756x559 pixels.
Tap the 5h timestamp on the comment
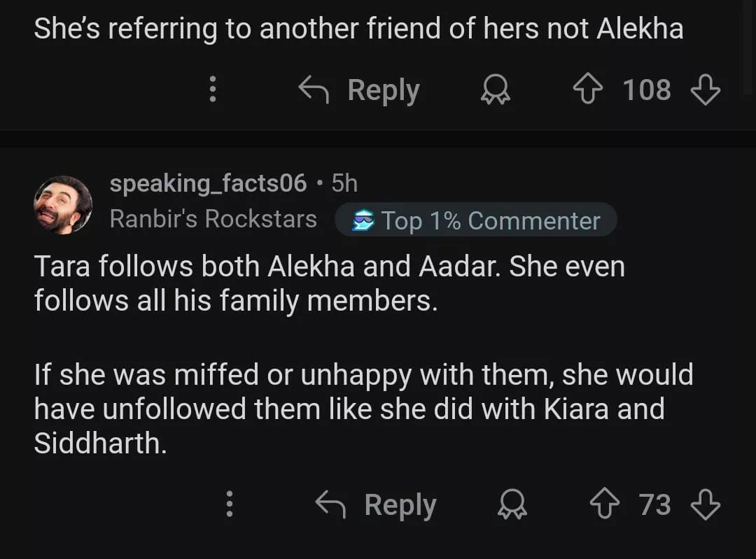click(344, 183)
